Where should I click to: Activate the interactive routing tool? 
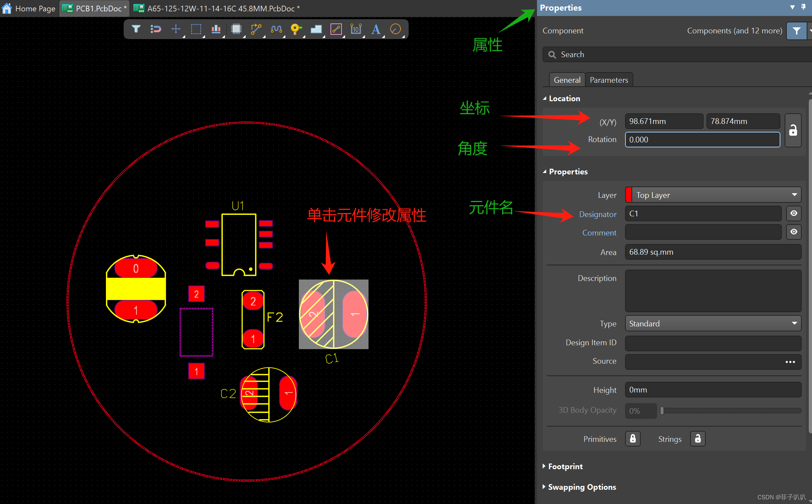tap(256, 29)
